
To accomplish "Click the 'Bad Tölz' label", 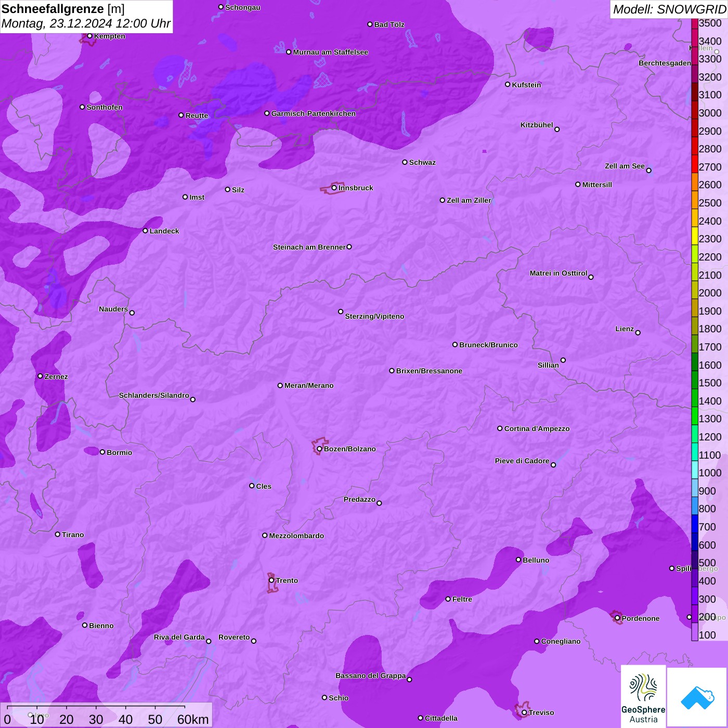I will click(x=389, y=24).
